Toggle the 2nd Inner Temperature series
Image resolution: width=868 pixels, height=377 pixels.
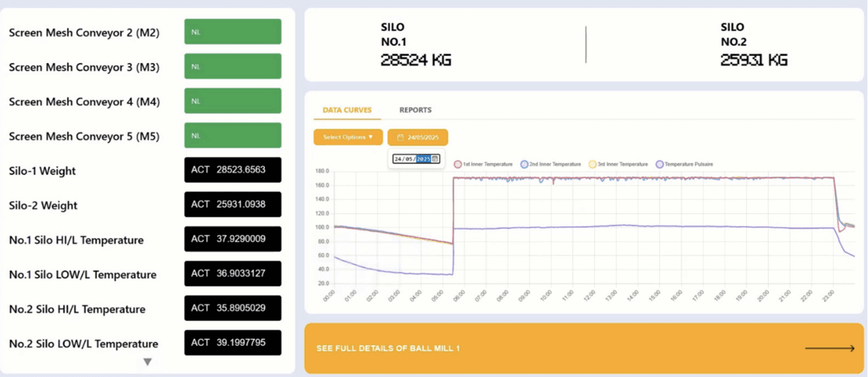(524, 165)
